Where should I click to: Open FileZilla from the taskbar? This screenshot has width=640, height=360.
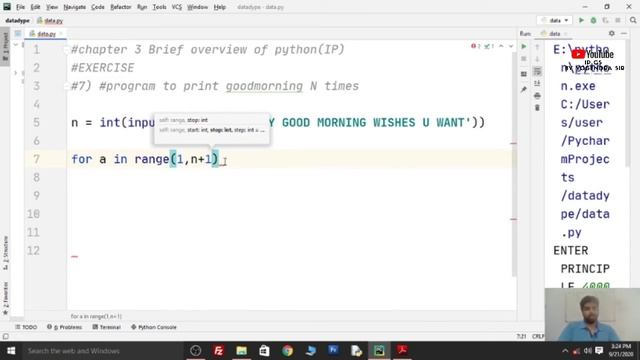(218, 351)
